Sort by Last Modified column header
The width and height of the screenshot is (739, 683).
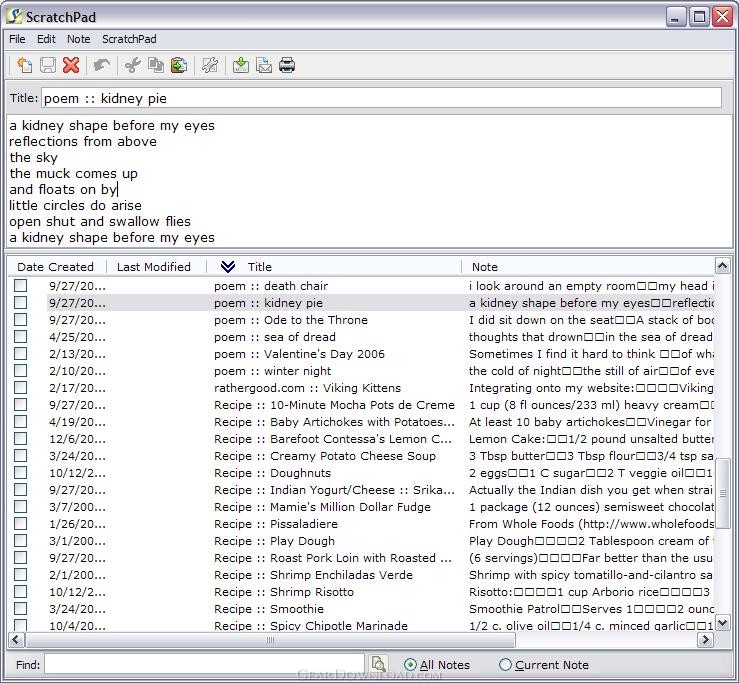154,267
